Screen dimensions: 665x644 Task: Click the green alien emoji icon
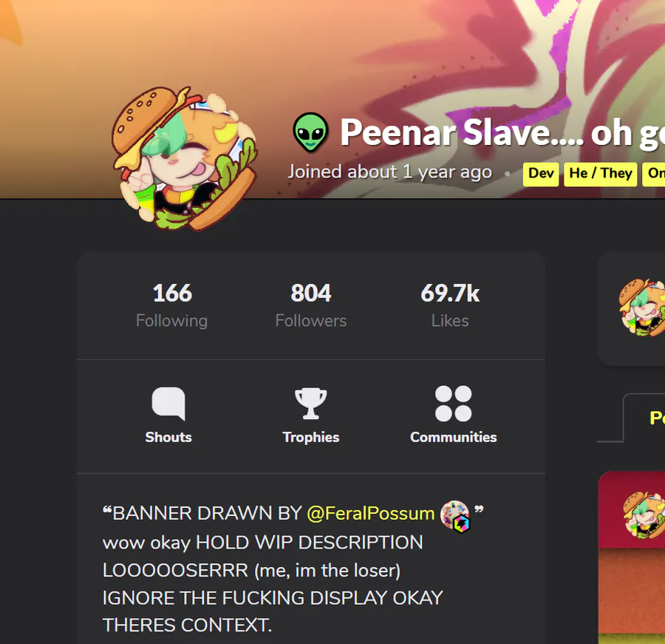point(310,132)
